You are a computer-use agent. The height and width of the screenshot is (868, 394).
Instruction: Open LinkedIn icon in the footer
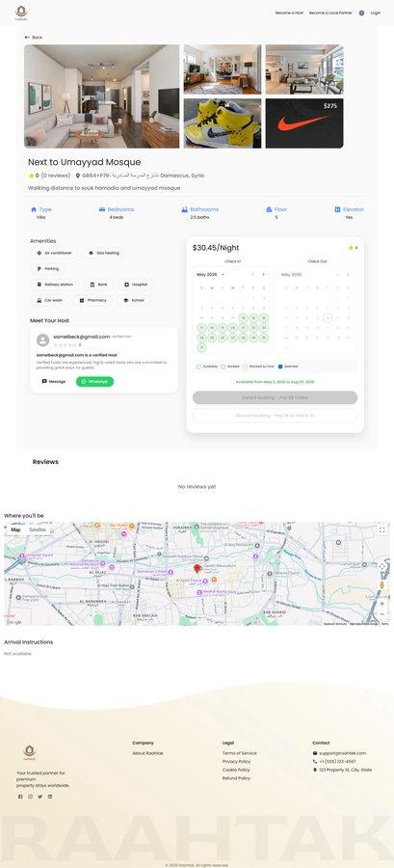[x=50, y=797]
